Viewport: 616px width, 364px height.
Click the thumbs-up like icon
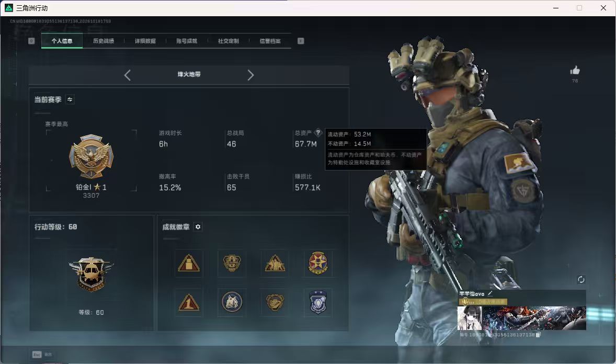(x=575, y=71)
